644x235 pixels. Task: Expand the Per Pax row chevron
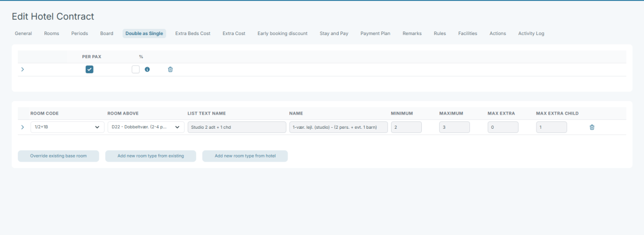tap(22, 70)
